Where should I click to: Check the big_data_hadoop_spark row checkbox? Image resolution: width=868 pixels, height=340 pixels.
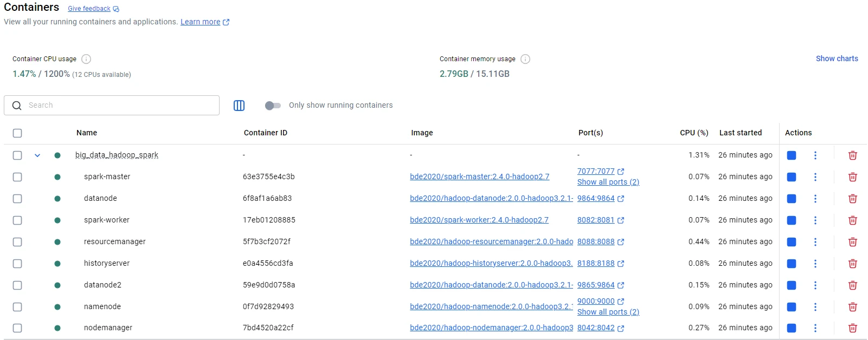point(17,155)
